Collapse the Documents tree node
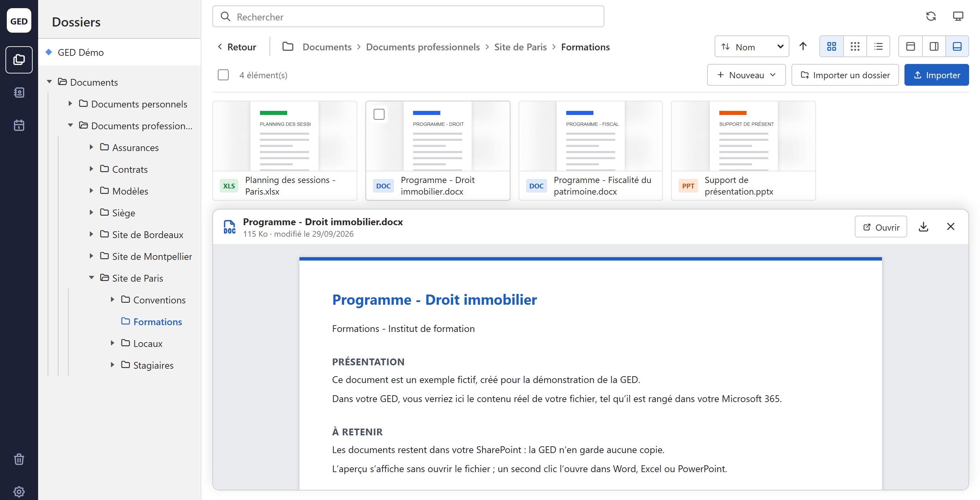The height and width of the screenshot is (500, 980). tap(49, 82)
